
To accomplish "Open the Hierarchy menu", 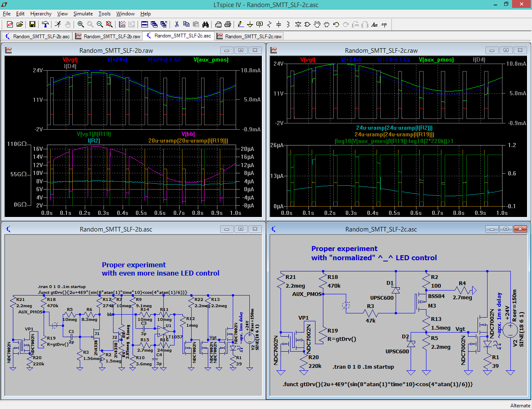I will 41,14.
